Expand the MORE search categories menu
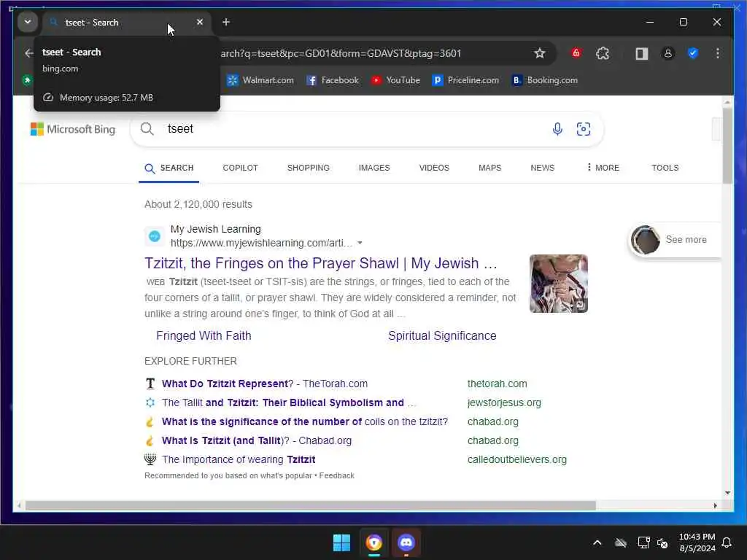The width and height of the screenshot is (747, 560). (x=603, y=168)
